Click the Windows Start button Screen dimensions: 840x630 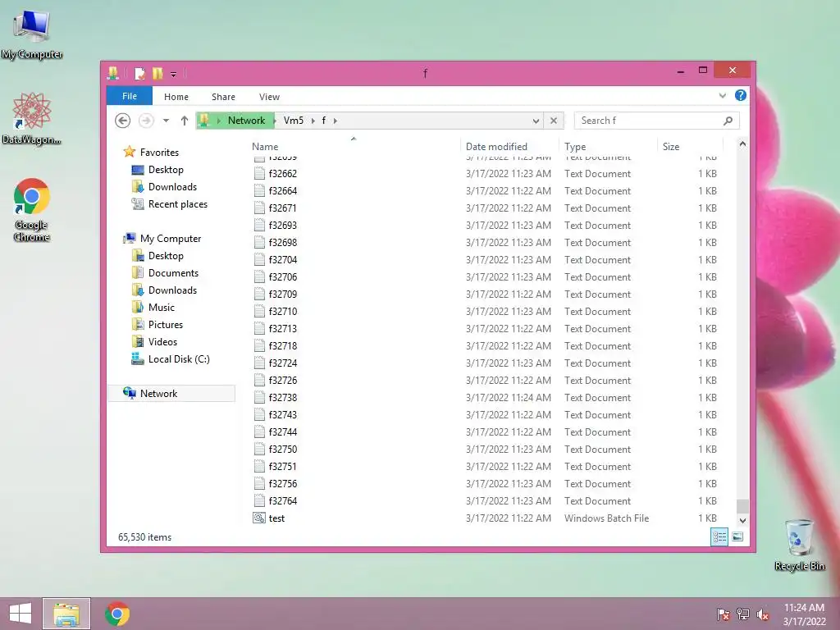tap(21, 614)
